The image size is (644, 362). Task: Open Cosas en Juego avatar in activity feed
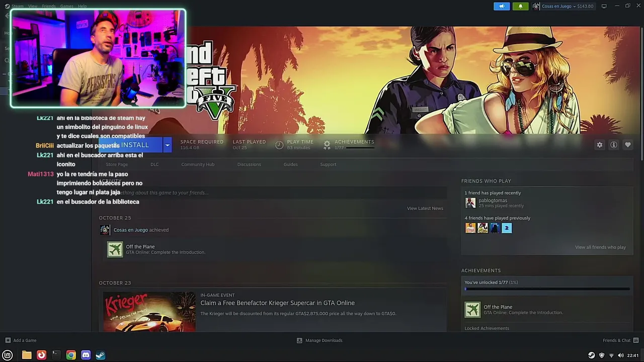point(105,230)
